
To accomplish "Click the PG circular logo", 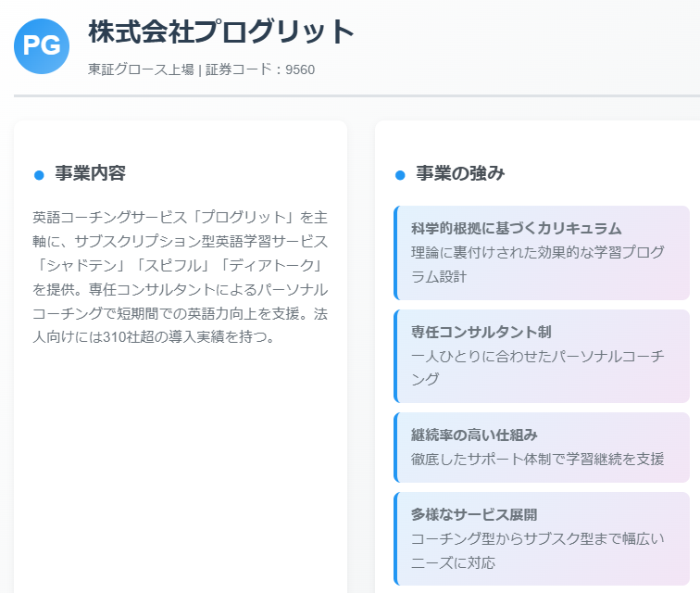I will point(42,46).
